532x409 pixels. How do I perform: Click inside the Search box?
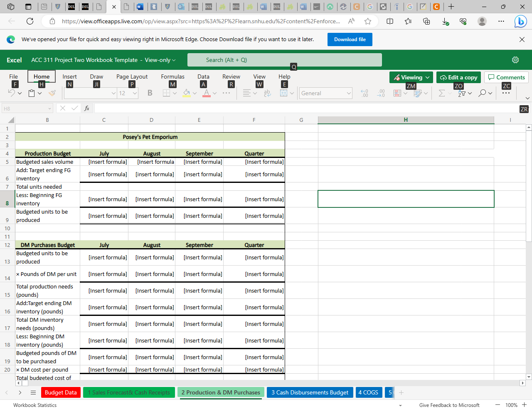point(285,60)
